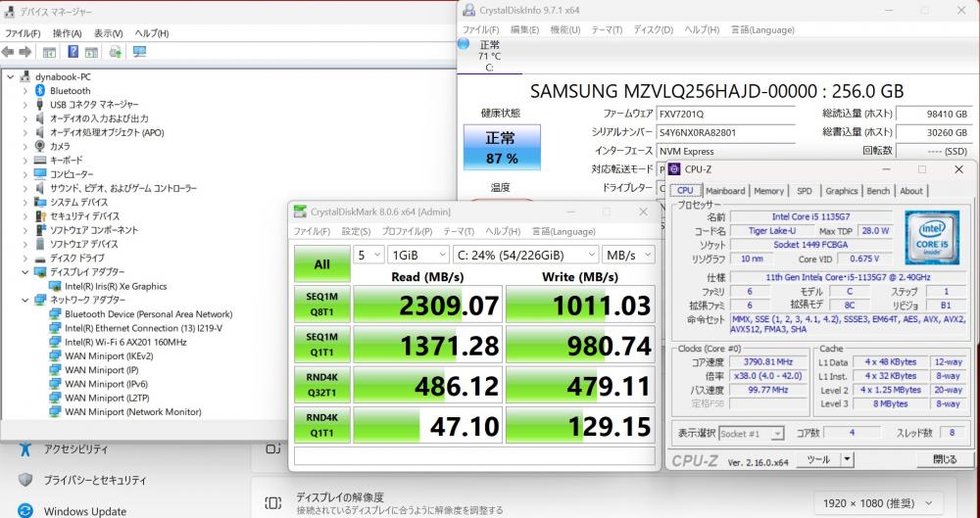Click ツール button in CPU-Z

pyautogui.click(x=818, y=460)
